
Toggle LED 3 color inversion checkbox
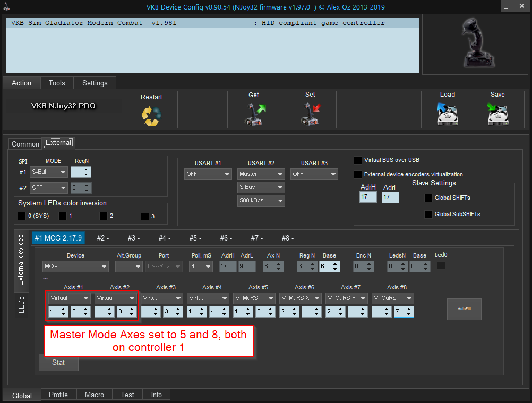[145, 217]
